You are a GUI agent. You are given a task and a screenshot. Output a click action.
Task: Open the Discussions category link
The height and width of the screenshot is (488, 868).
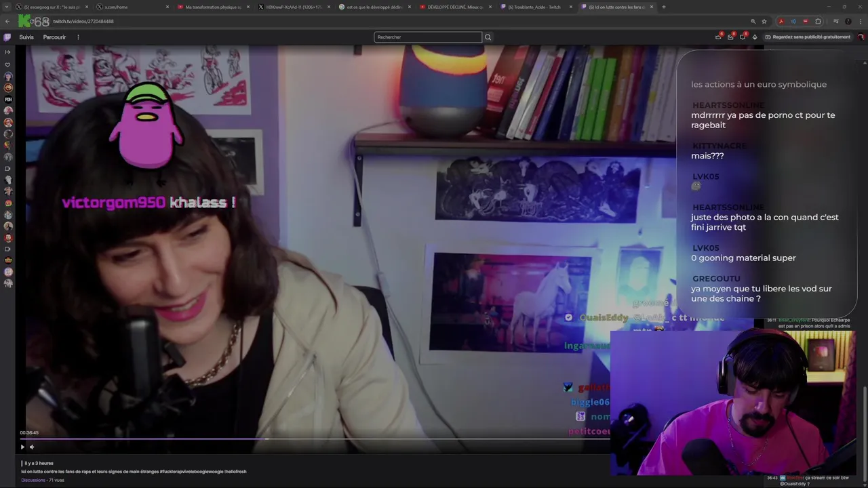(33, 480)
